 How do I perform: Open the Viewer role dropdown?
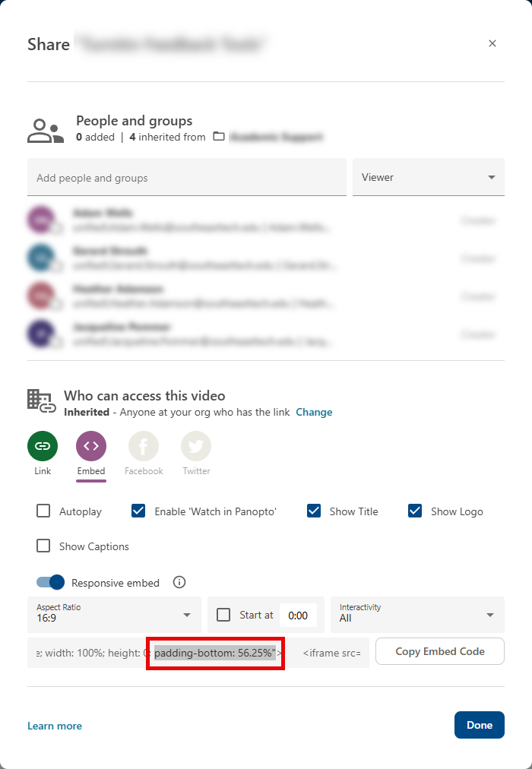click(429, 177)
